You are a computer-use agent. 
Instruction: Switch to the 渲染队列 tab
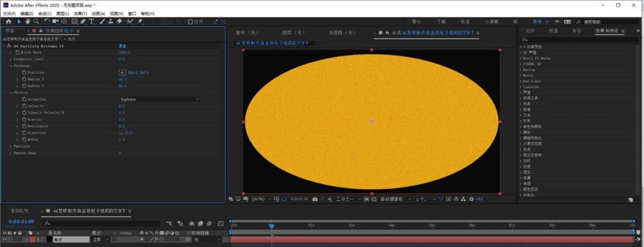[20, 211]
